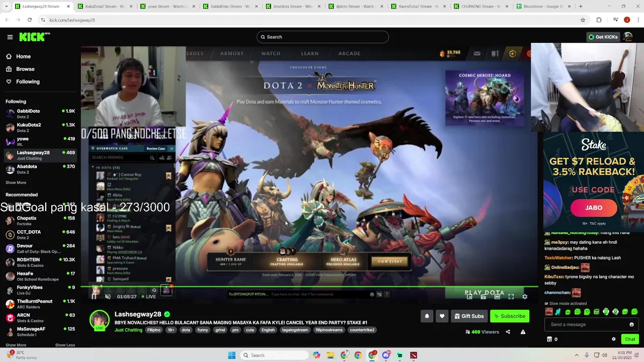The image size is (644, 362).
Task: Bookmark this page with star icon
Action: pyautogui.click(x=583, y=20)
